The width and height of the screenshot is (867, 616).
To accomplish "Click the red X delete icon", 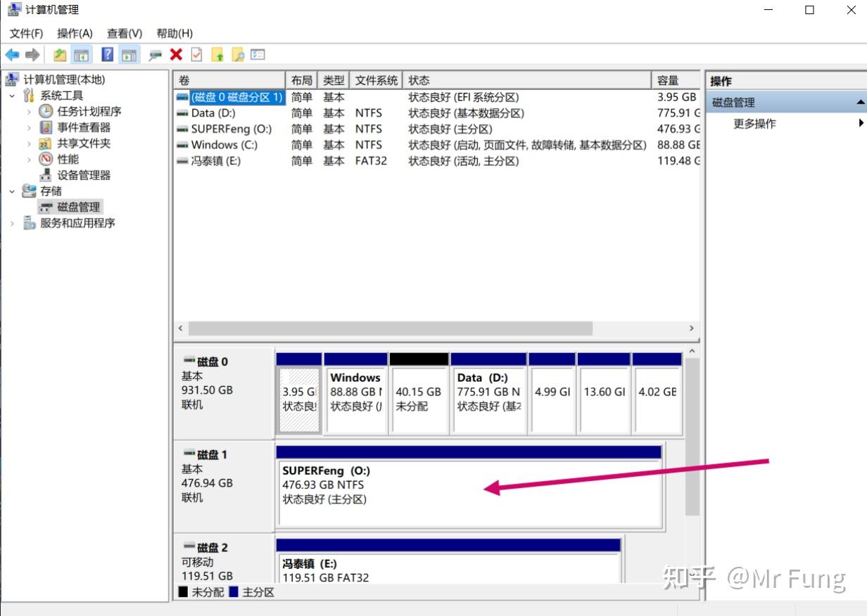I will tap(176, 55).
